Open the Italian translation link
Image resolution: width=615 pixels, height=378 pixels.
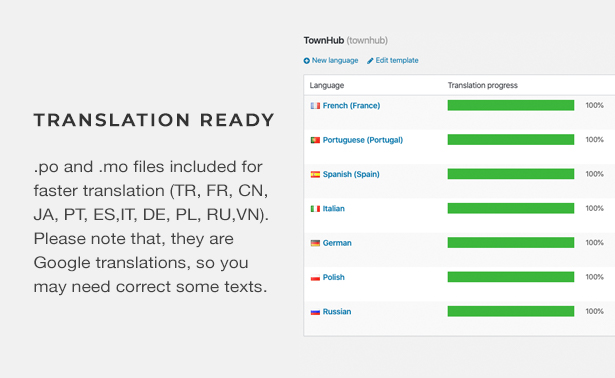pyautogui.click(x=333, y=209)
